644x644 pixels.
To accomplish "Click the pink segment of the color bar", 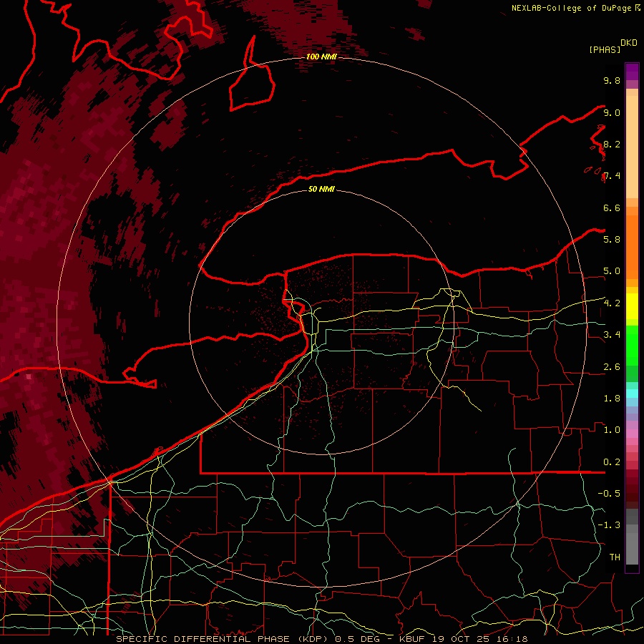I will [x=632, y=434].
